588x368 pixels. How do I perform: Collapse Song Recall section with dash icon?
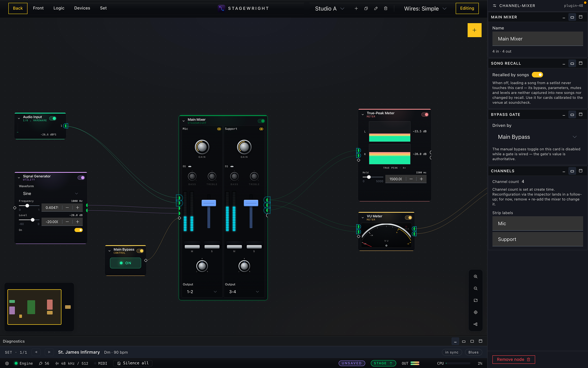pyautogui.click(x=563, y=63)
